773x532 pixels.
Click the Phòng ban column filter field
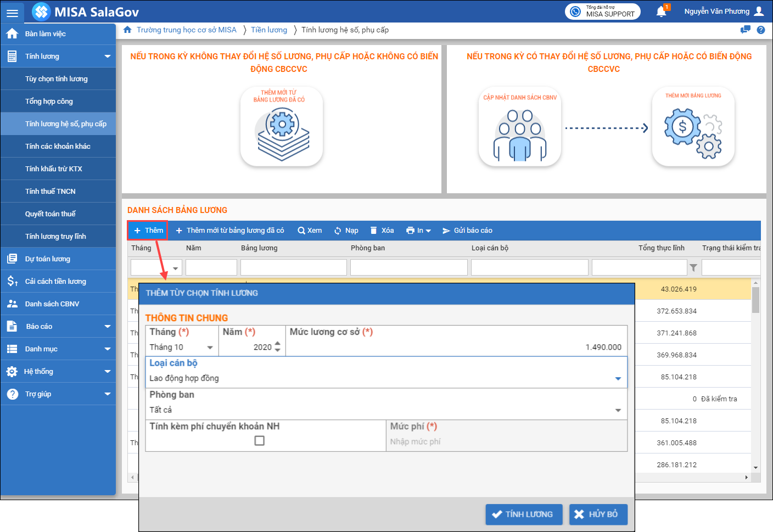coord(409,267)
